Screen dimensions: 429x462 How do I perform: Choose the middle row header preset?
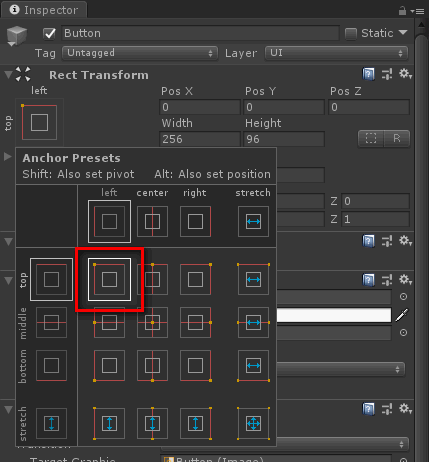point(51,322)
